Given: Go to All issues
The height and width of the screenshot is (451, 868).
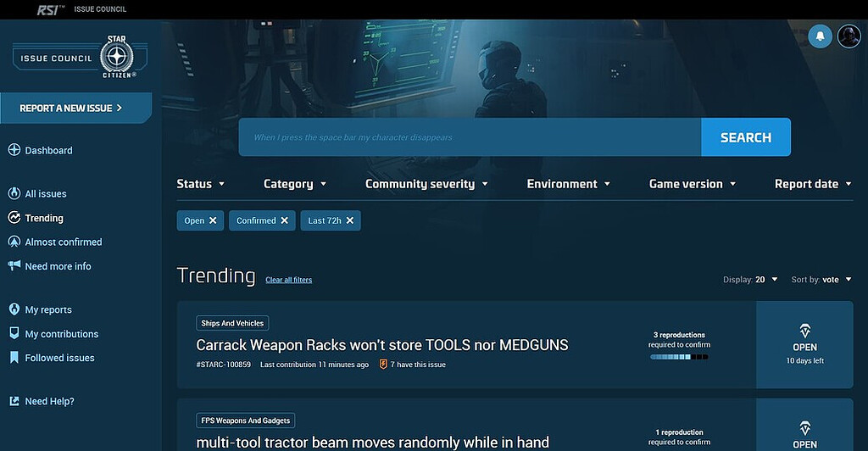Looking at the screenshot, I should coord(46,193).
